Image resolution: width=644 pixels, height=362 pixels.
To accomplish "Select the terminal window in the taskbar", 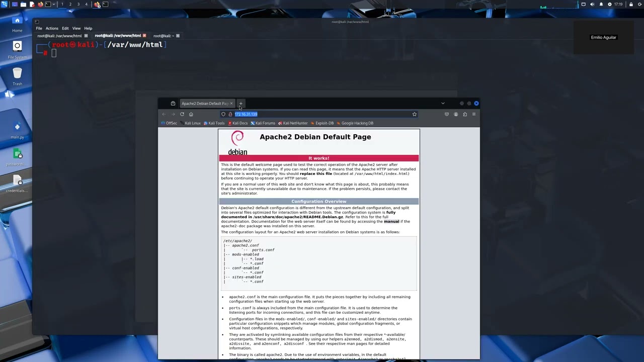I will click(105, 4).
